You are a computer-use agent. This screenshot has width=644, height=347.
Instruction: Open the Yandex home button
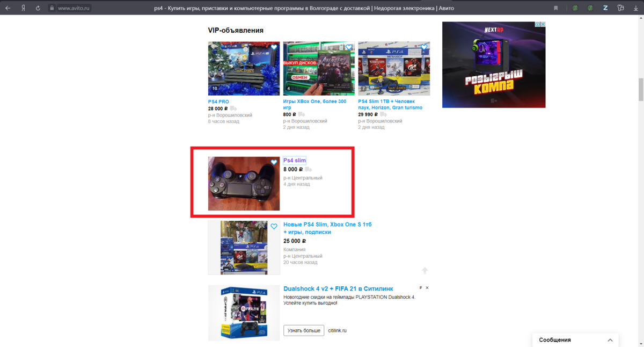[23, 8]
